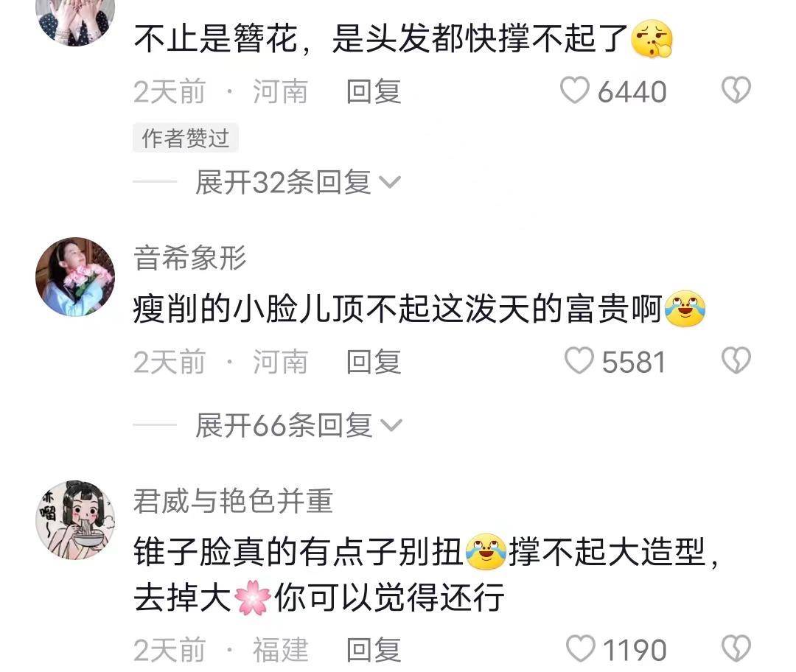Reply to the 福建 comment
Screen dimensions: 796x672
coord(374,650)
